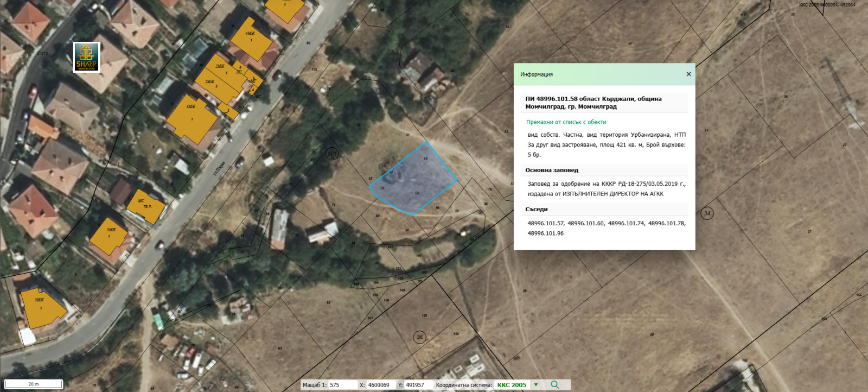Viewport: 868px width, 392px height.
Task: Click the circled 36 quarter marker
Action: pos(419,337)
